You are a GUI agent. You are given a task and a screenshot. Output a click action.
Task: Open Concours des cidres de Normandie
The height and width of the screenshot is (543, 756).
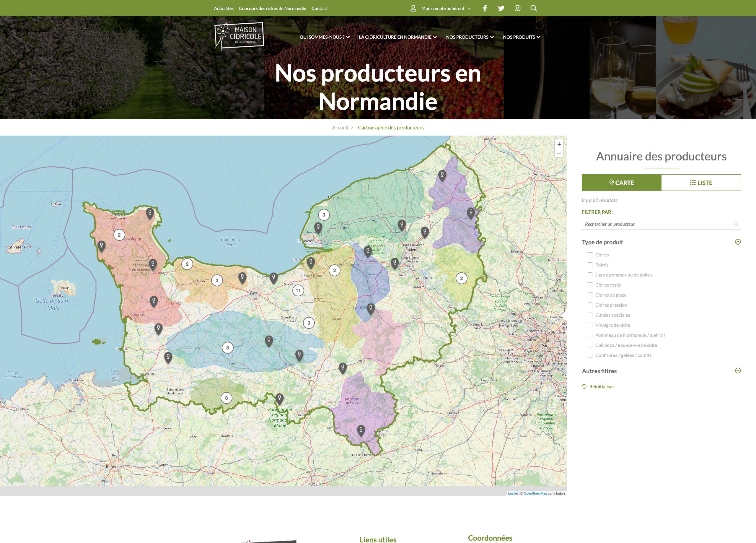click(x=272, y=8)
